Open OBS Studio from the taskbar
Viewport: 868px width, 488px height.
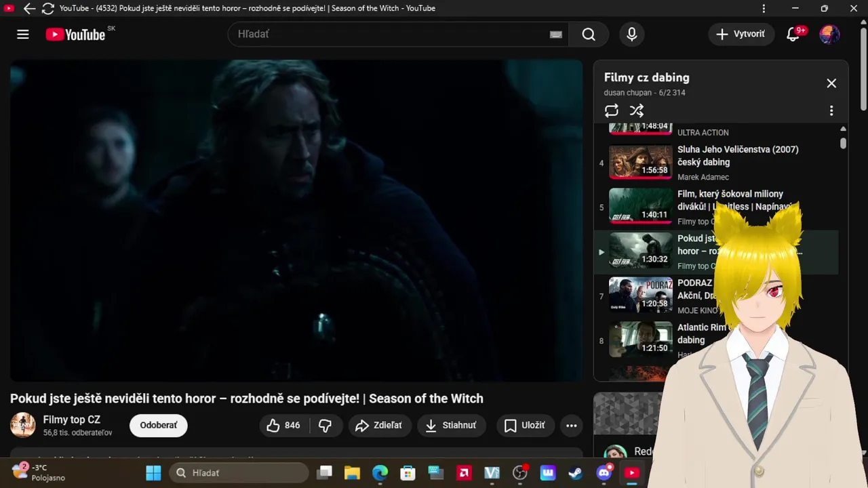click(520, 472)
